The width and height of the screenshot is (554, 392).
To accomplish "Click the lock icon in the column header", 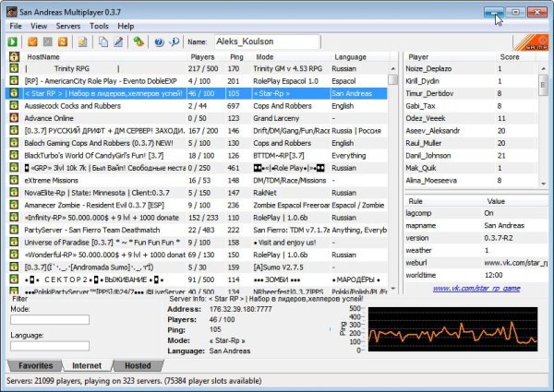I will click(14, 57).
